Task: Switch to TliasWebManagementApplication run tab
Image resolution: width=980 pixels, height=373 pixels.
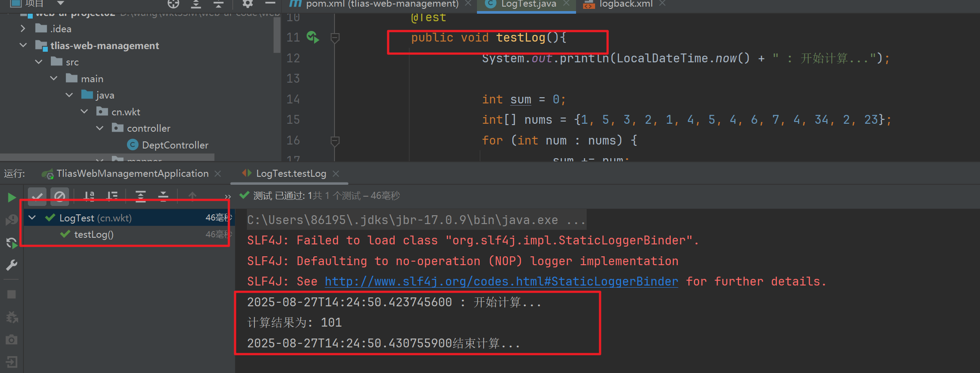Action: 132,174
